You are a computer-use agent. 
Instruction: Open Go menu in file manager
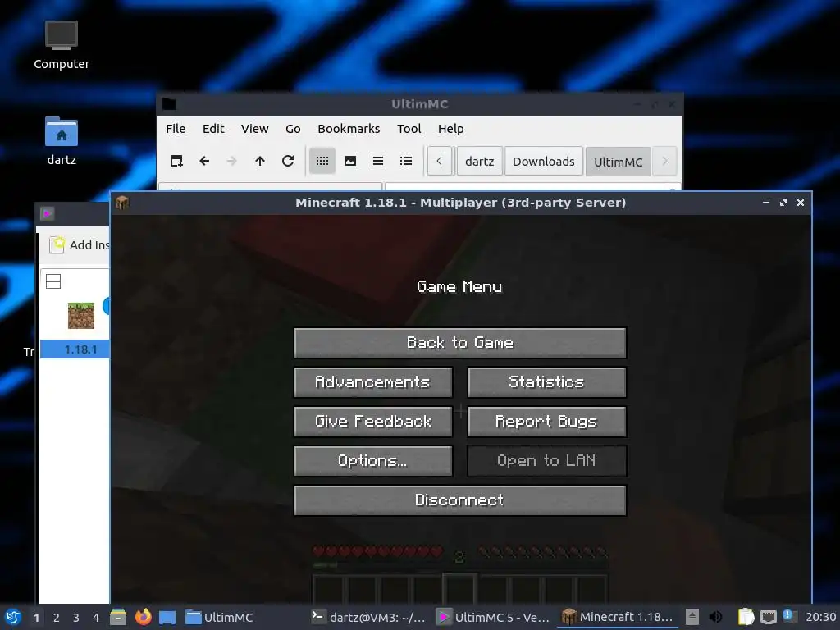[293, 129]
